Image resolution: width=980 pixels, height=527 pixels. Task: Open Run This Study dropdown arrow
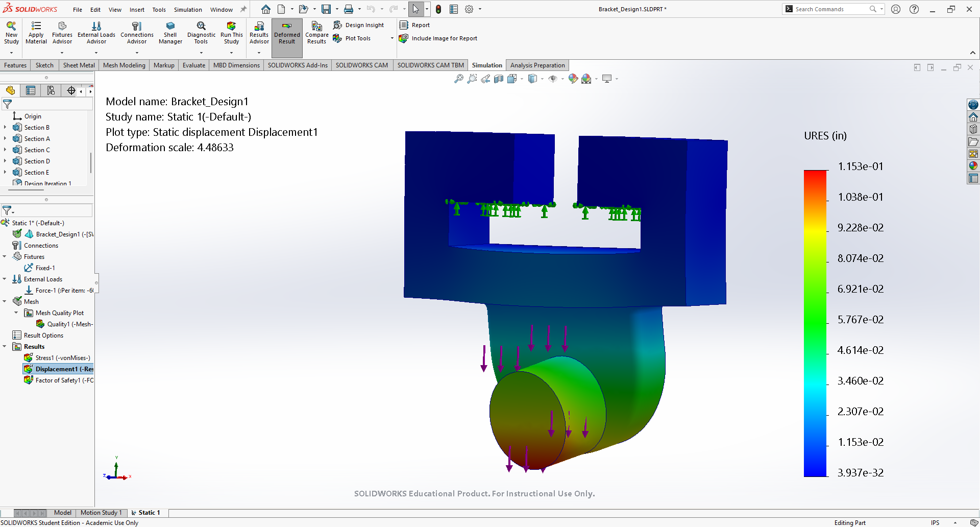coord(231,53)
